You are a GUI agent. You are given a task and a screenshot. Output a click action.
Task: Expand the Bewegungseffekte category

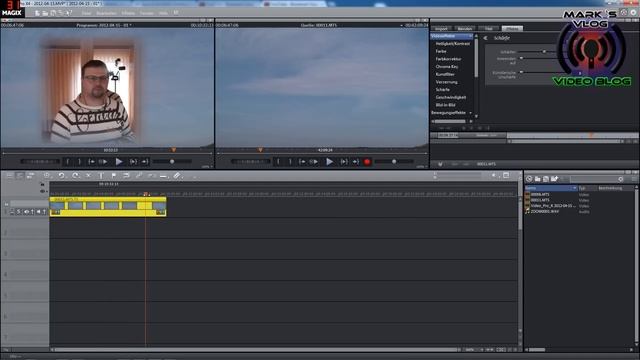click(x=470, y=113)
